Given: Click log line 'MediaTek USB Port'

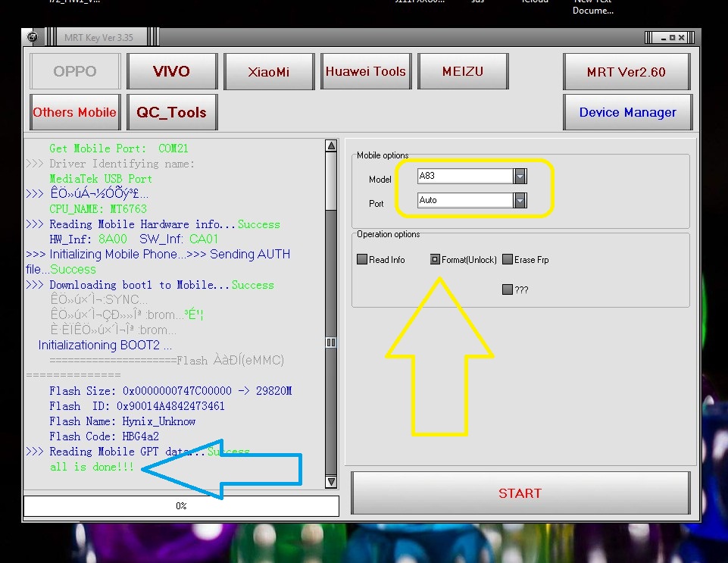Looking at the screenshot, I should [101, 179].
